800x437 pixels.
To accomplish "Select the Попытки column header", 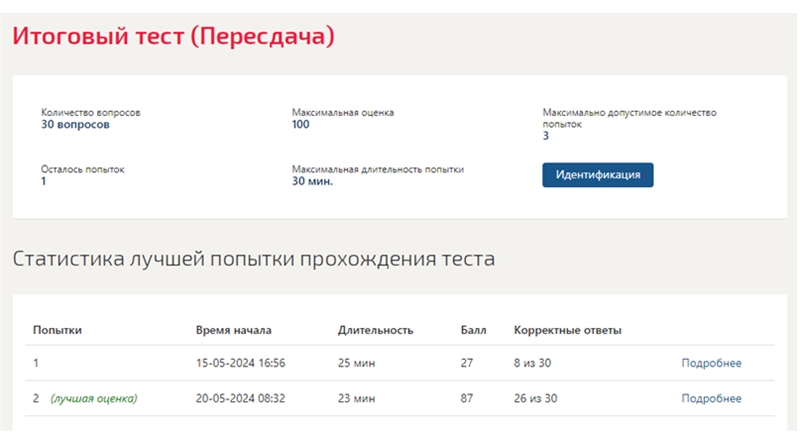I will [57, 330].
